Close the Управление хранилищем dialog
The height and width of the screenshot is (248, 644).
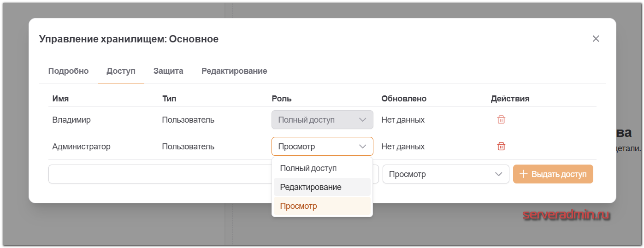596,39
